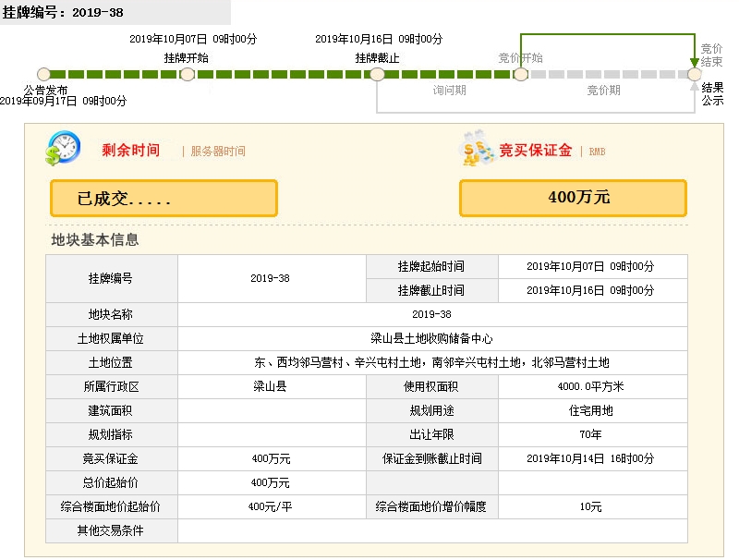Screen dimensions: 739x560
Task: Click the 挂牌编号 table header cell
Action: click(112, 278)
